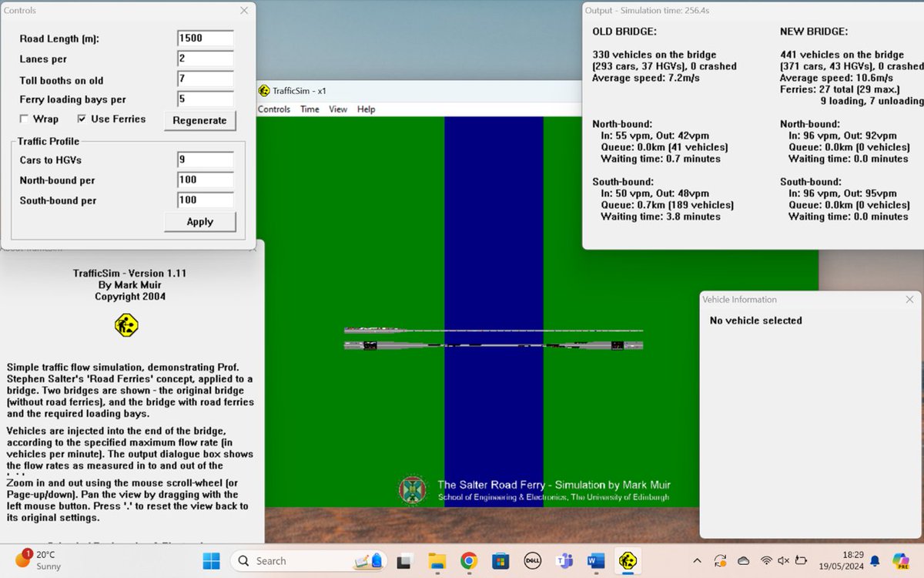
Task: Click the muted volume tray icon
Action: [x=783, y=561]
